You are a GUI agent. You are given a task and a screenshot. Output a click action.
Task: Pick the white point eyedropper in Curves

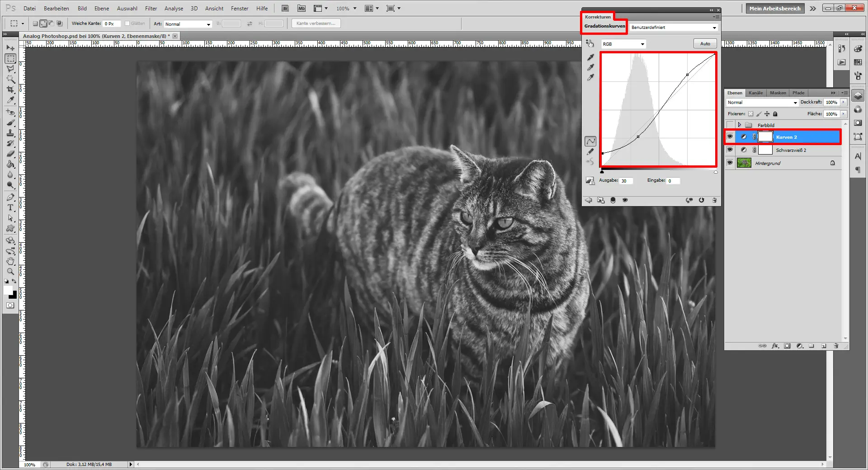(590, 77)
